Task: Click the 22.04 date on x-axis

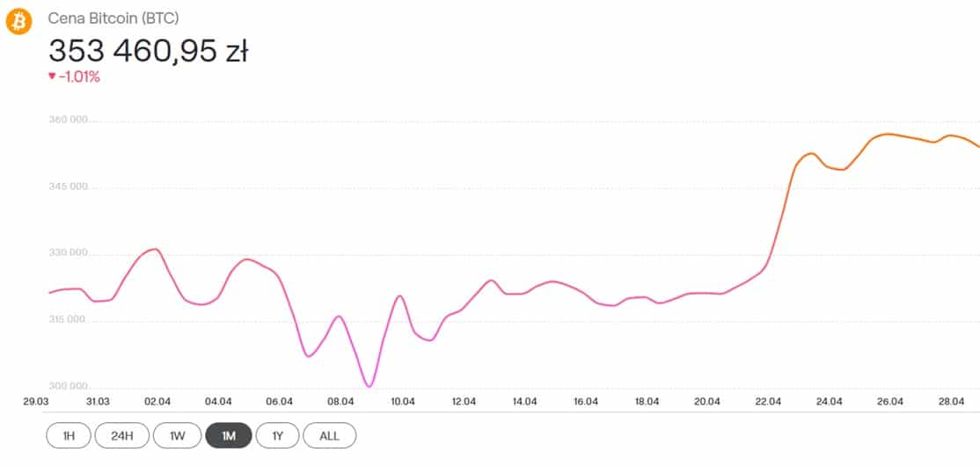Action: point(768,403)
